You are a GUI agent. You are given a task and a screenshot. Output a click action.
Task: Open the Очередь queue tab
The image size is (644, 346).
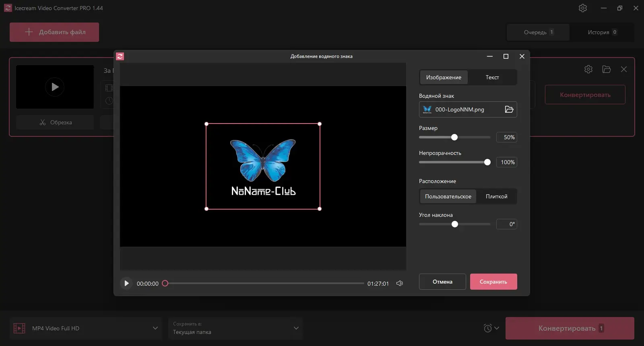click(538, 32)
